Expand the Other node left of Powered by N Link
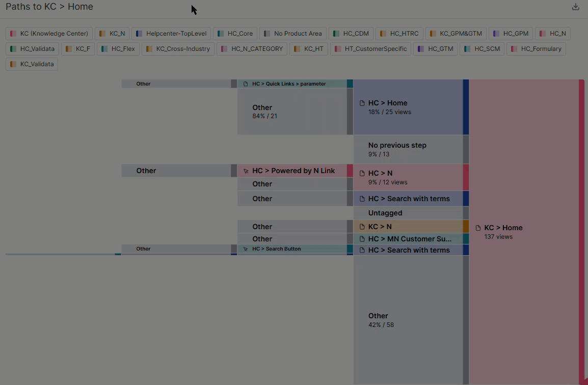Viewport: 588px width, 385px height. point(176,171)
